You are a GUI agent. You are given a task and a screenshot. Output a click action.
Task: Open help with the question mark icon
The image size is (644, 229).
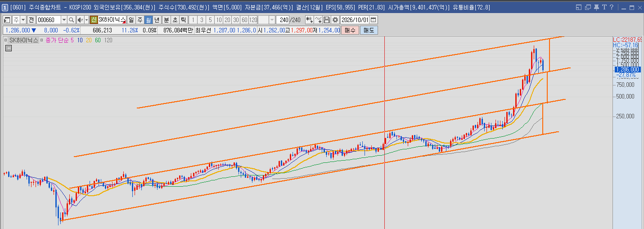pyautogui.click(x=611, y=7)
